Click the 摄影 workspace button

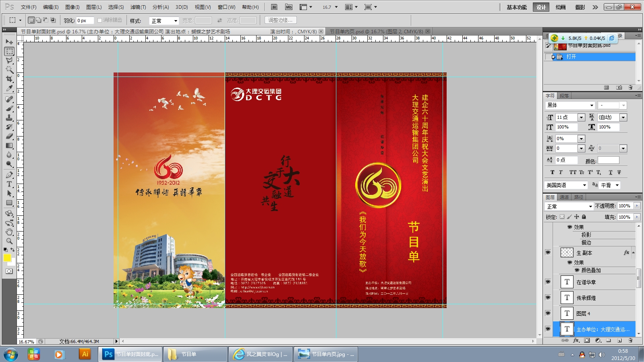(580, 7)
